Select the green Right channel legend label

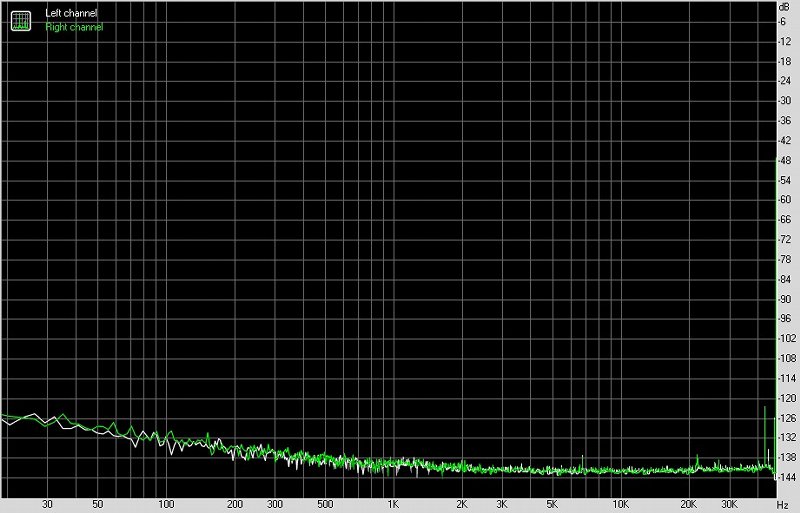point(74,26)
